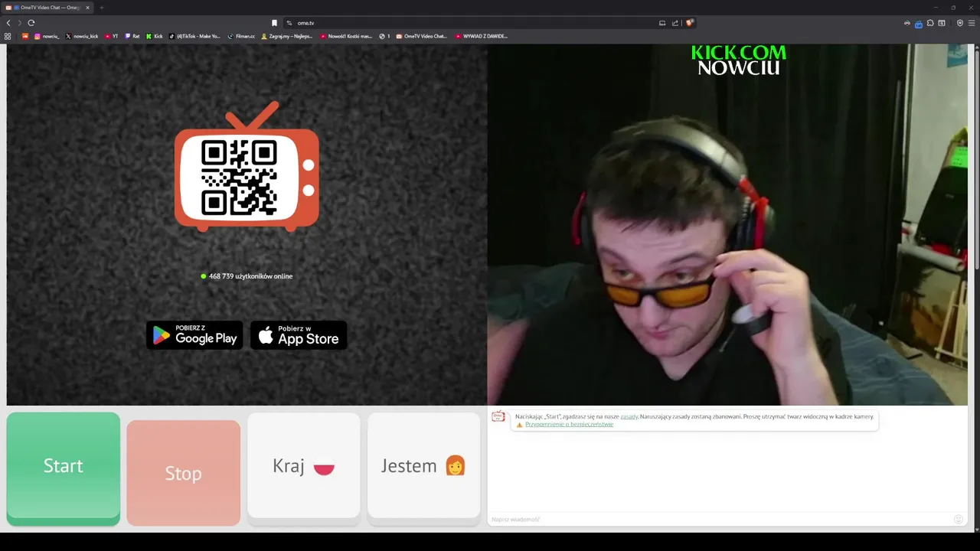Open the nowciu_kick X bookmark
Image resolution: width=980 pixels, height=551 pixels.
[82, 36]
